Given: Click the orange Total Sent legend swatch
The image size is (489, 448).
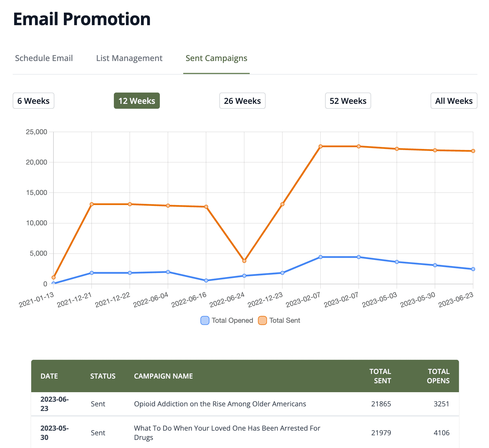Looking at the screenshot, I should coord(262,320).
